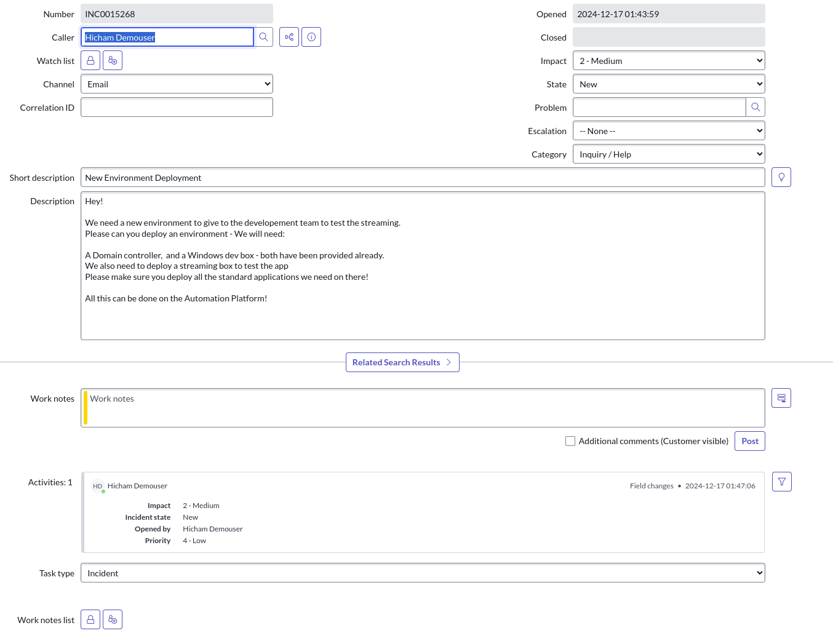The image size is (833, 644).
Task: Open the State dropdown set to New
Action: (669, 84)
